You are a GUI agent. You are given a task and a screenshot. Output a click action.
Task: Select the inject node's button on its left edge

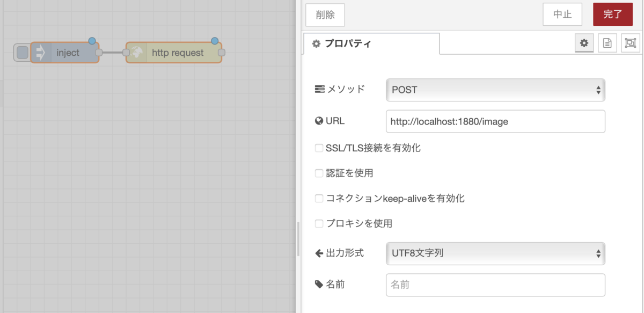tap(21, 52)
